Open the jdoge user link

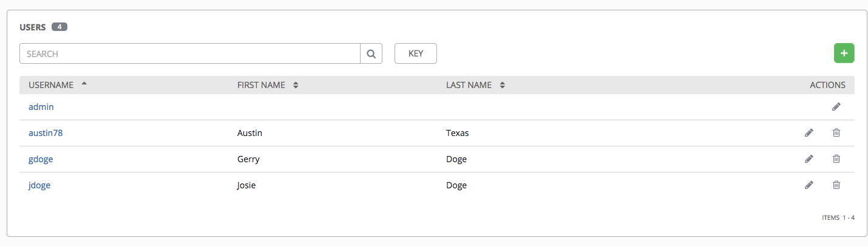click(39, 185)
